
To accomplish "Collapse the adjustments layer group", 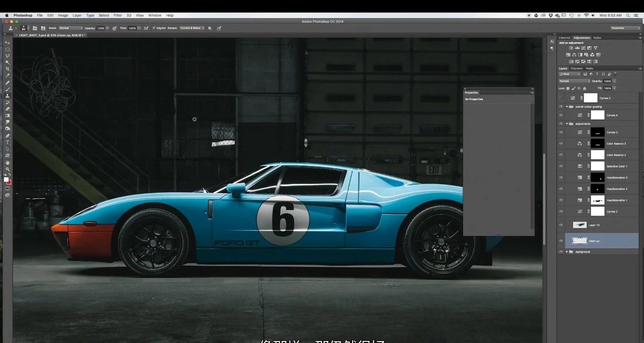I will 567,123.
